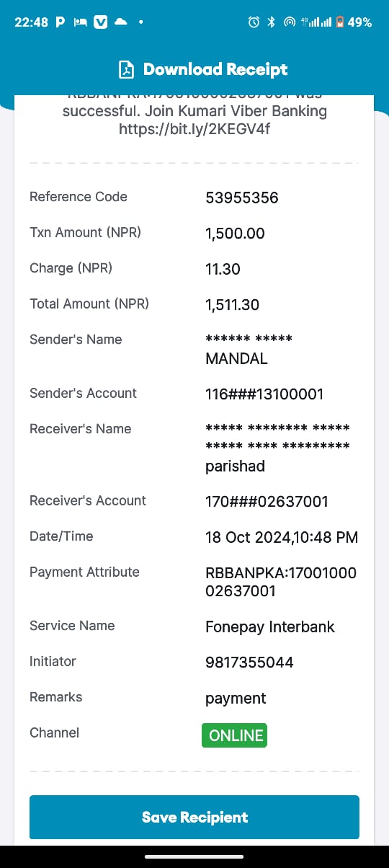This screenshot has width=389, height=868.
Task: Select the reference code 53955356
Action: click(242, 198)
